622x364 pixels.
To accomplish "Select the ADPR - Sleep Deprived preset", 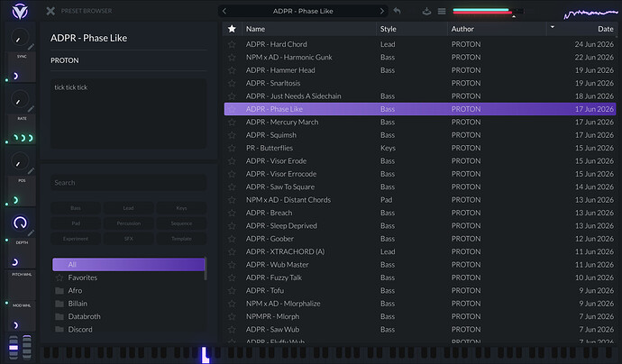I will click(420, 225).
